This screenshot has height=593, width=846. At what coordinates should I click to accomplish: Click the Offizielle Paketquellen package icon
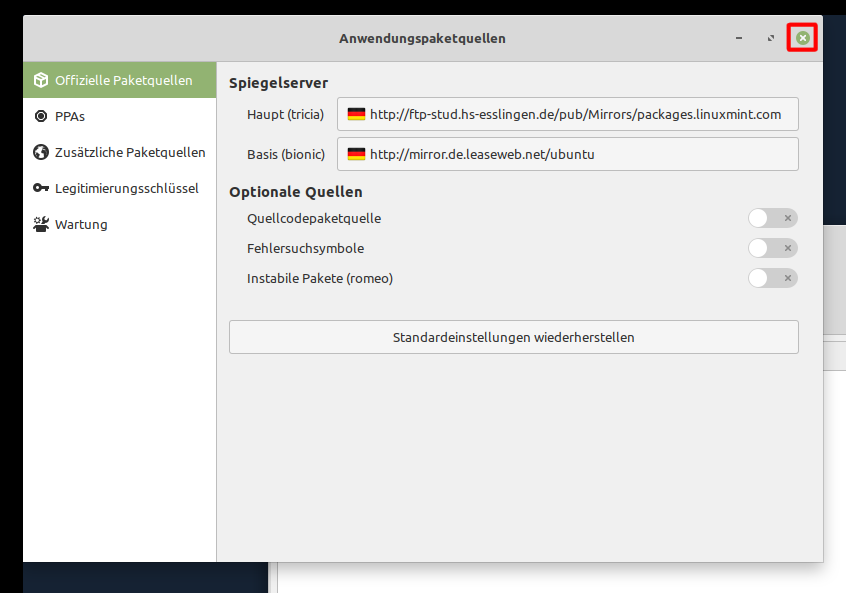click(x=41, y=80)
